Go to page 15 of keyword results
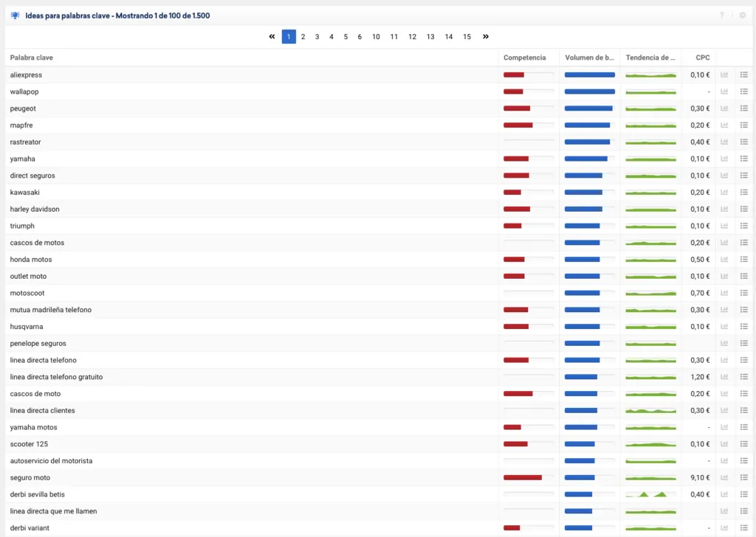 click(467, 37)
